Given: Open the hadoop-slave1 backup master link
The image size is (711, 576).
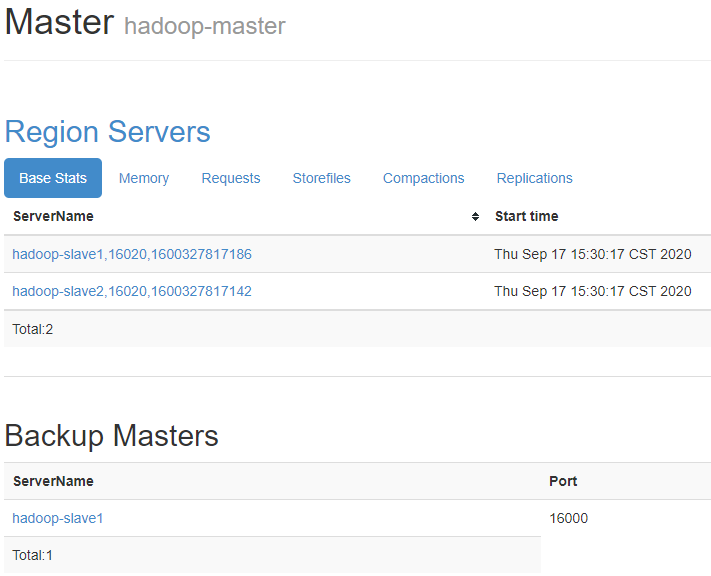Looking at the screenshot, I should pyautogui.click(x=58, y=518).
